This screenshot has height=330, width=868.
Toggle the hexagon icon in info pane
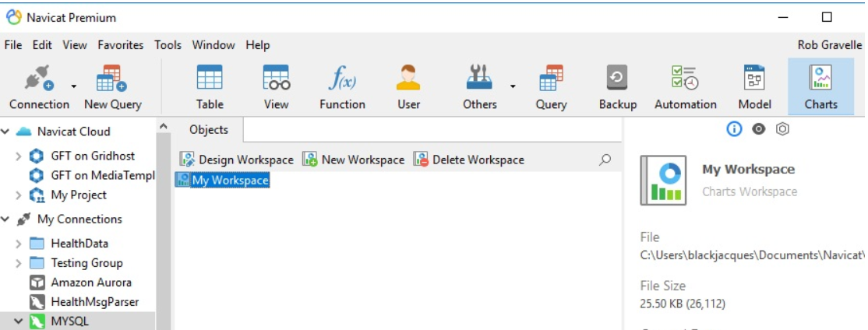(782, 129)
